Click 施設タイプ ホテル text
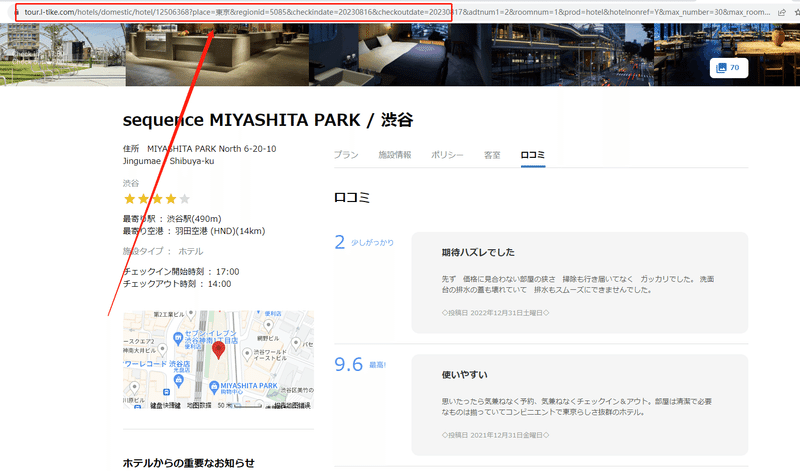800x471 pixels. (163, 252)
